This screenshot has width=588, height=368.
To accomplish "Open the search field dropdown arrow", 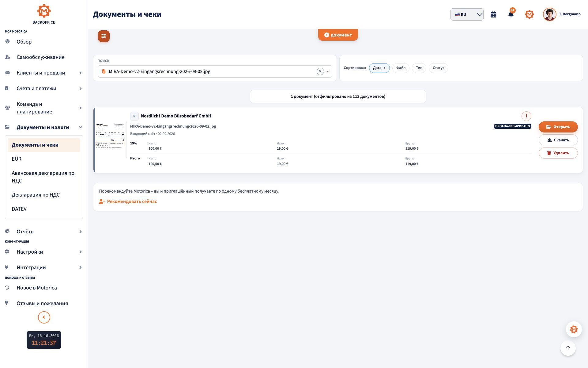I will coord(328,71).
